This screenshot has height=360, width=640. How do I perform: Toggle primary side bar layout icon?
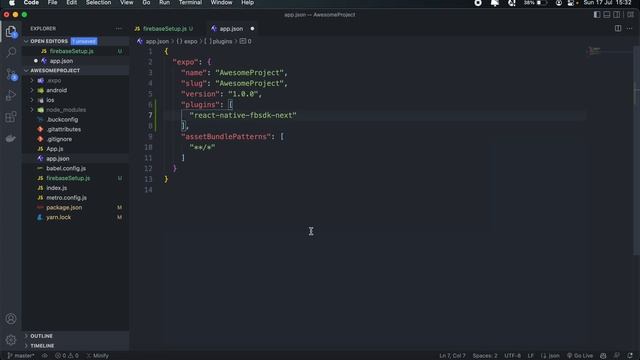tap(597, 15)
